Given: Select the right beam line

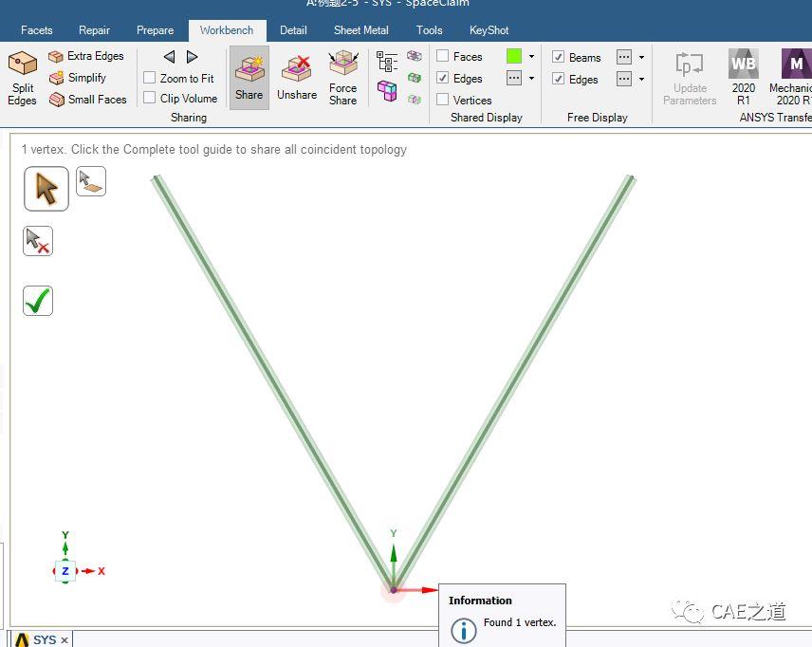Looking at the screenshot, I should [512, 382].
